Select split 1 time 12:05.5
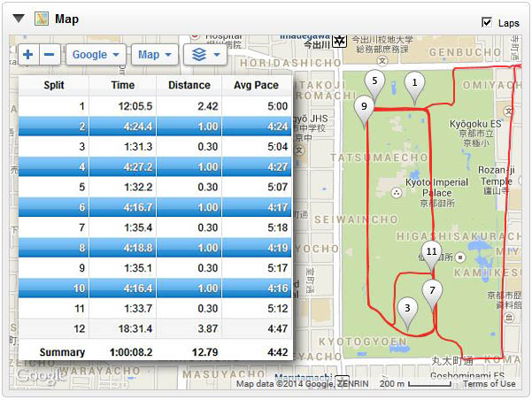532x400 pixels. 135,106
